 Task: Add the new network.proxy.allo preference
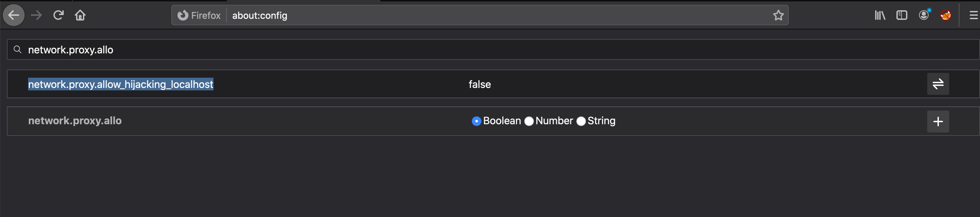pos(938,122)
